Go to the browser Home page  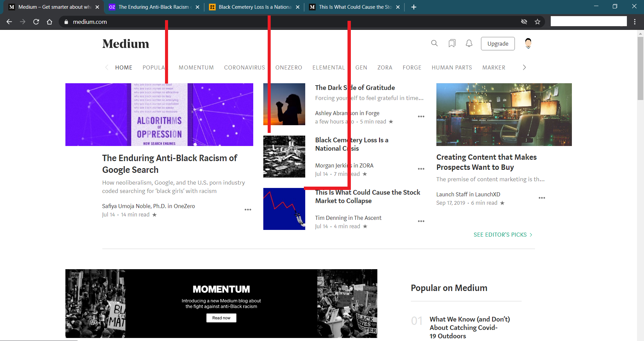click(49, 22)
